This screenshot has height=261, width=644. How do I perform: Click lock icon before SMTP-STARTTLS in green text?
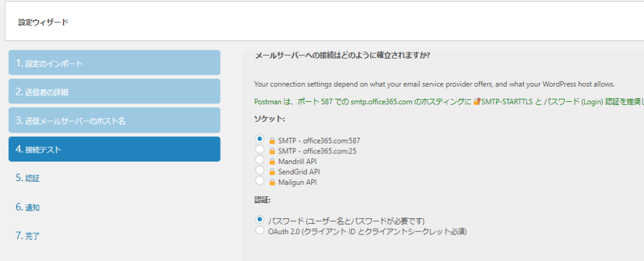(477, 101)
